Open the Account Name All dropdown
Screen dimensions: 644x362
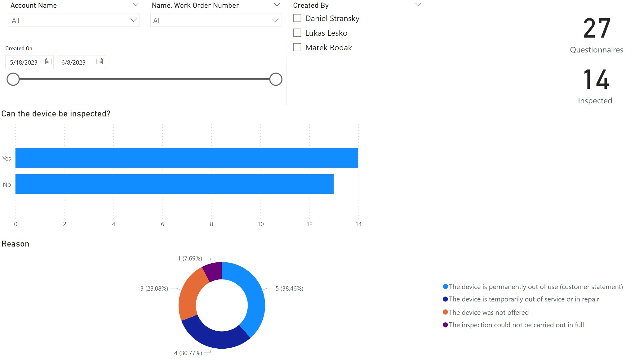74,20
